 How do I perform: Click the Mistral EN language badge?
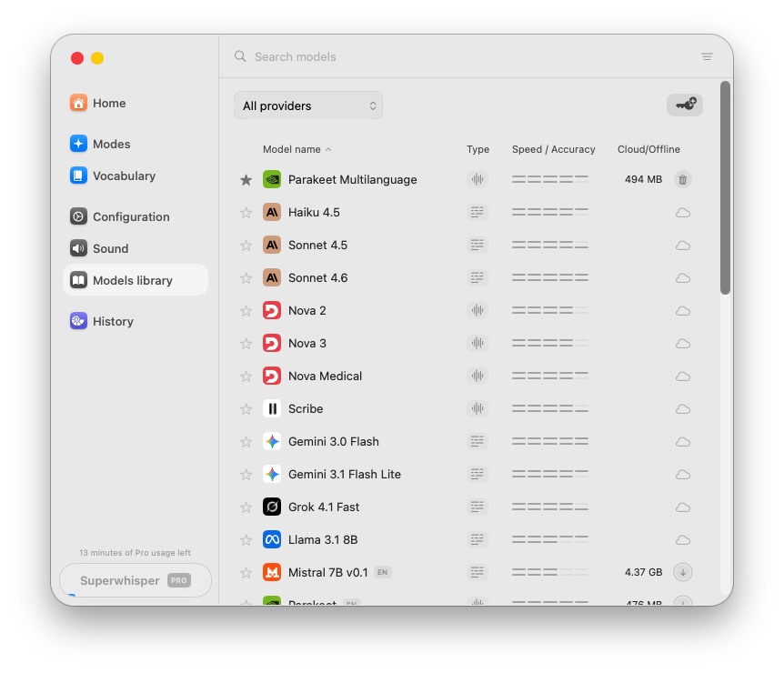click(x=383, y=572)
